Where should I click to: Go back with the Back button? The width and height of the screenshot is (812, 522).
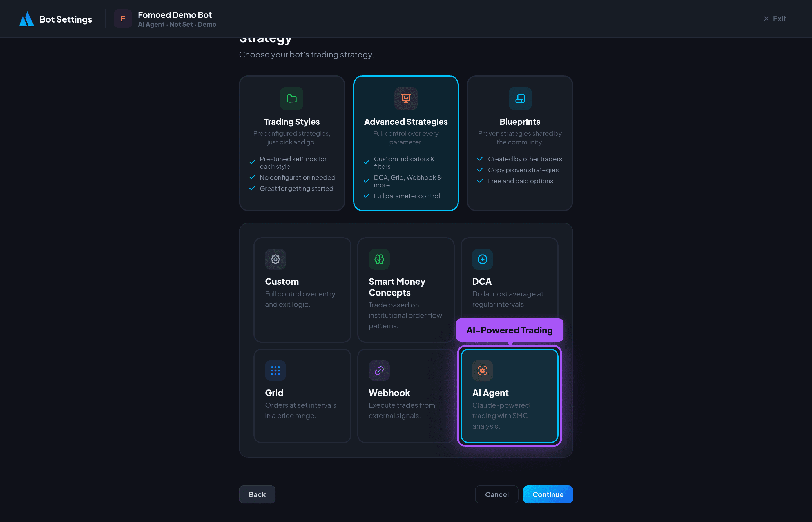pyautogui.click(x=257, y=494)
